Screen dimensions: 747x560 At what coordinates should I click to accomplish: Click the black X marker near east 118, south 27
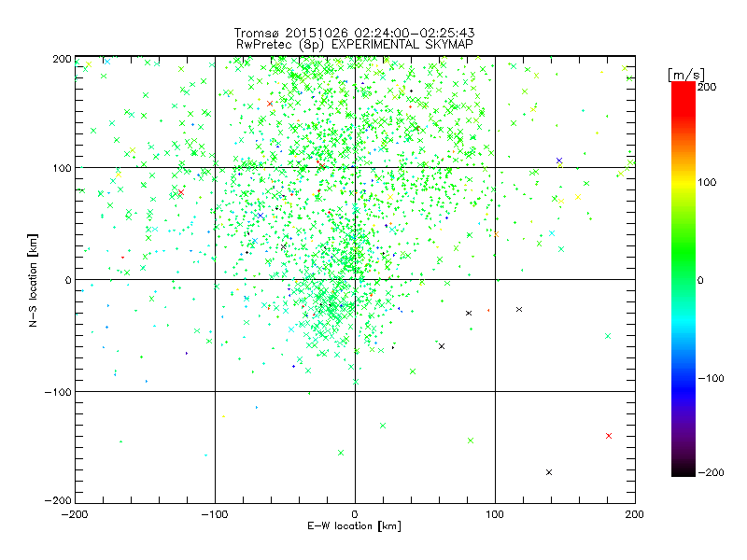point(519,310)
